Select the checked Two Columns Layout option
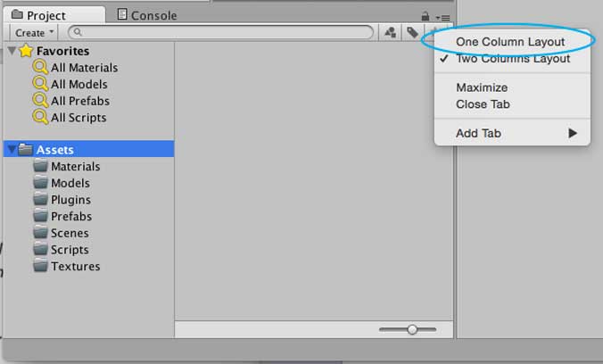The height and width of the screenshot is (364, 603). [513, 59]
